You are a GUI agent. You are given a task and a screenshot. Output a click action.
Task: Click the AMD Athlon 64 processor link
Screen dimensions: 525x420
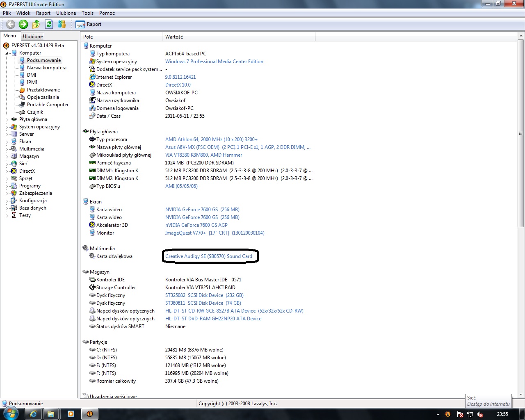211,139
